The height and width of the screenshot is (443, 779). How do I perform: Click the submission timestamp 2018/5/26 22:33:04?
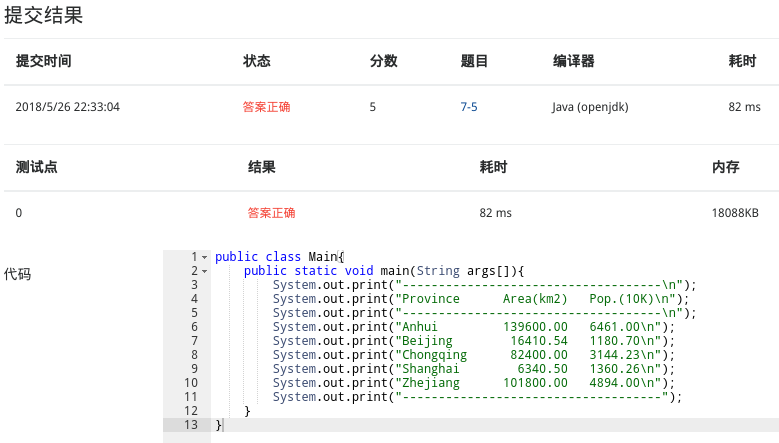point(68,107)
